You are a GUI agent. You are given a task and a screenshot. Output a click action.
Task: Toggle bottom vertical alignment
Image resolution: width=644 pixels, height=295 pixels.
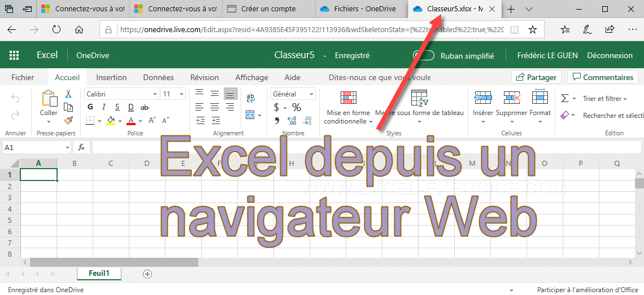230,94
